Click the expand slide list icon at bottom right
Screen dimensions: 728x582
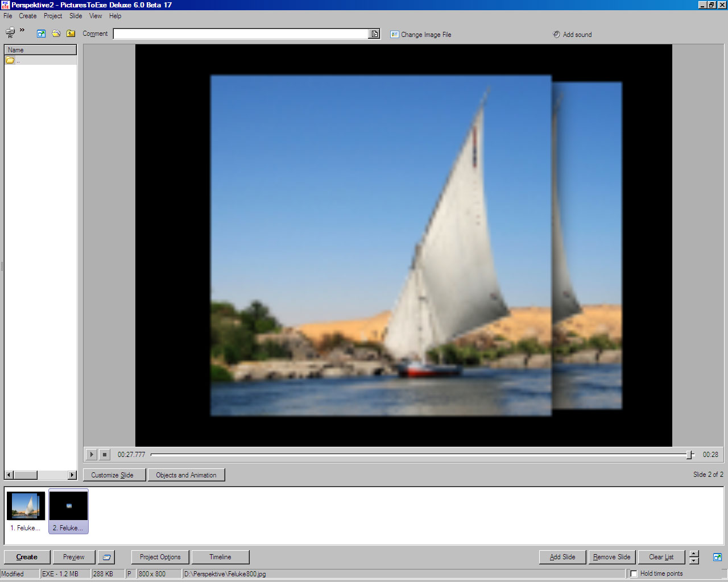point(717,557)
